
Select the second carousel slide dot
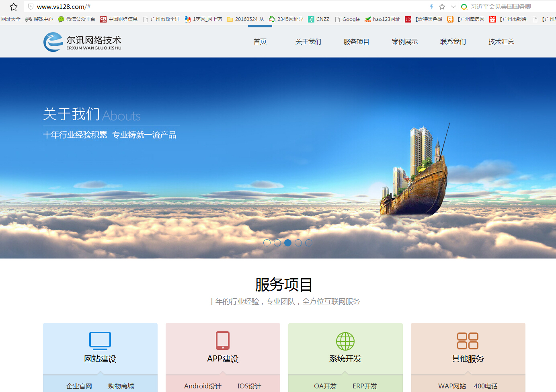pyautogui.click(x=277, y=243)
